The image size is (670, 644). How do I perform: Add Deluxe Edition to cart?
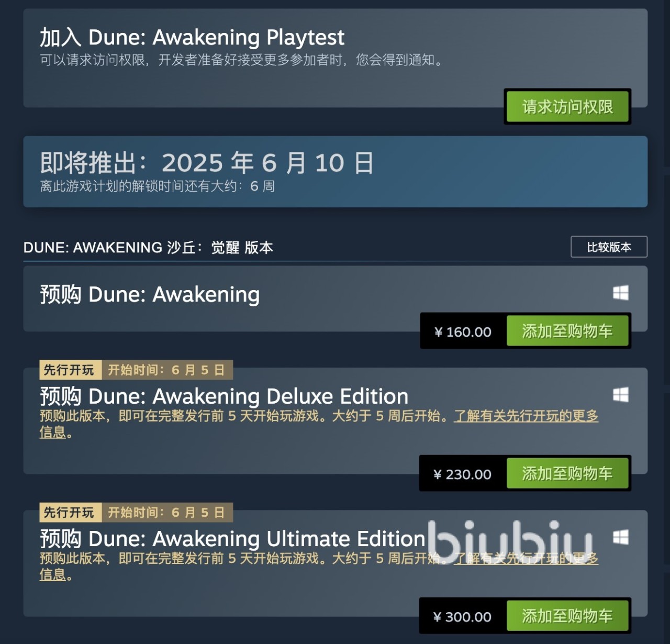click(x=567, y=473)
